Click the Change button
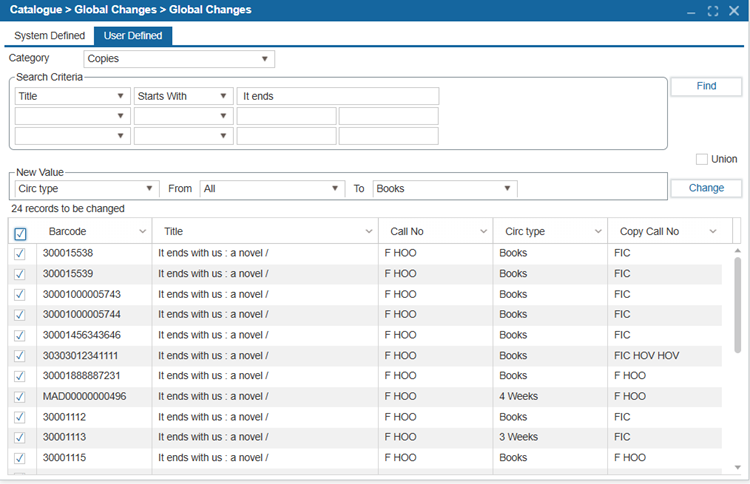The height and width of the screenshot is (484, 750). (x=706, y=188)
